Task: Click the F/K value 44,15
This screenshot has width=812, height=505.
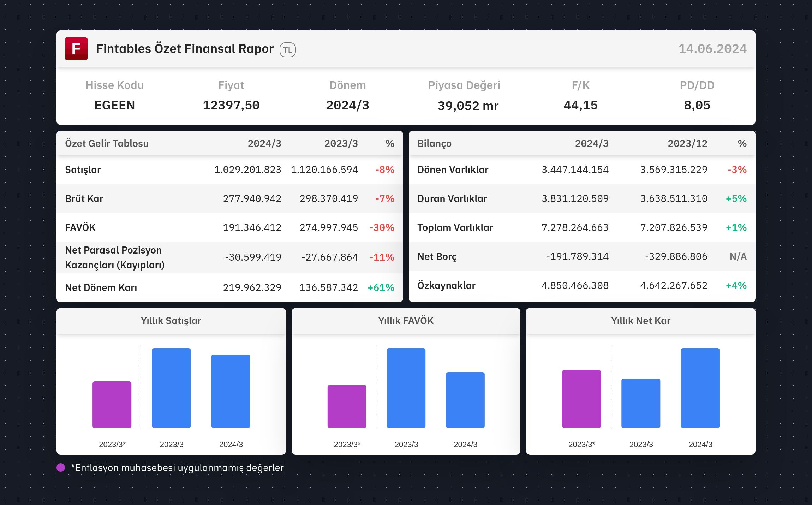Action: pyautogui.click(x=581, y=105)
